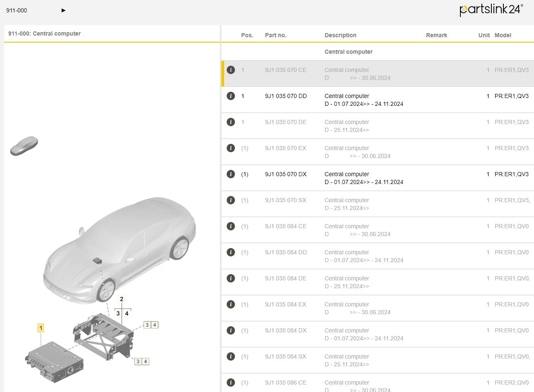This screenshot has width=534, height=392.
Task: Open info for part 9J1 035 070 CE
Action: pos(231,70)
